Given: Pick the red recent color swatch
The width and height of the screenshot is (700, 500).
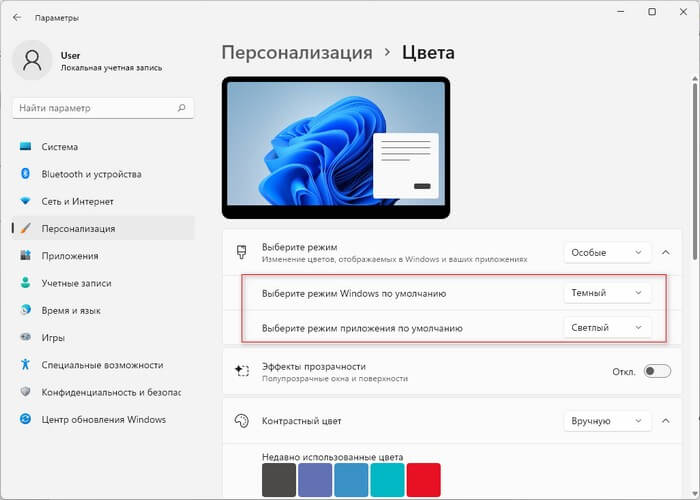Looking at the screenshot, I should click(x=423, y=480).
